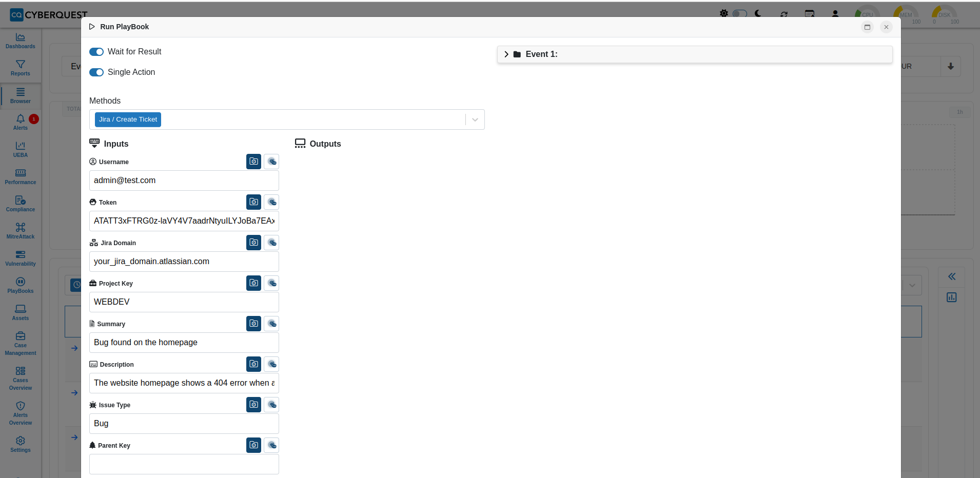Maximize the Run PlayBook dialog
This screenshot has width=980, height=478.
868,27
